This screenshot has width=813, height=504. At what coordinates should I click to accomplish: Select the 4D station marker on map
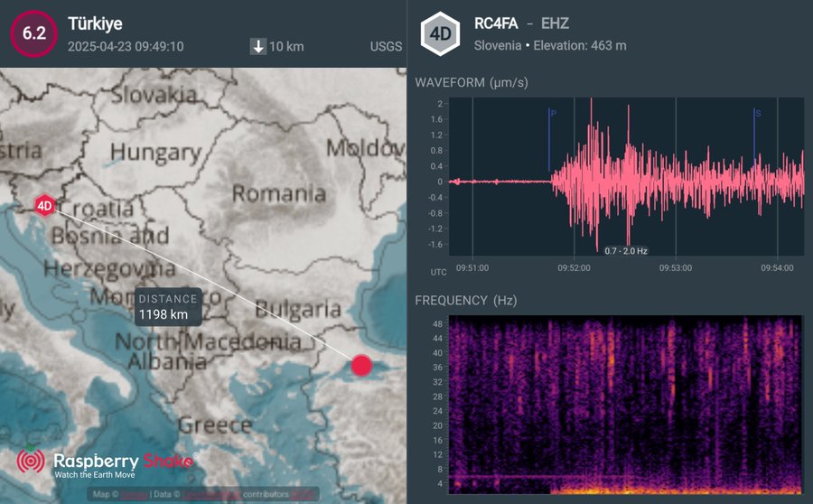tap(44, 205)
